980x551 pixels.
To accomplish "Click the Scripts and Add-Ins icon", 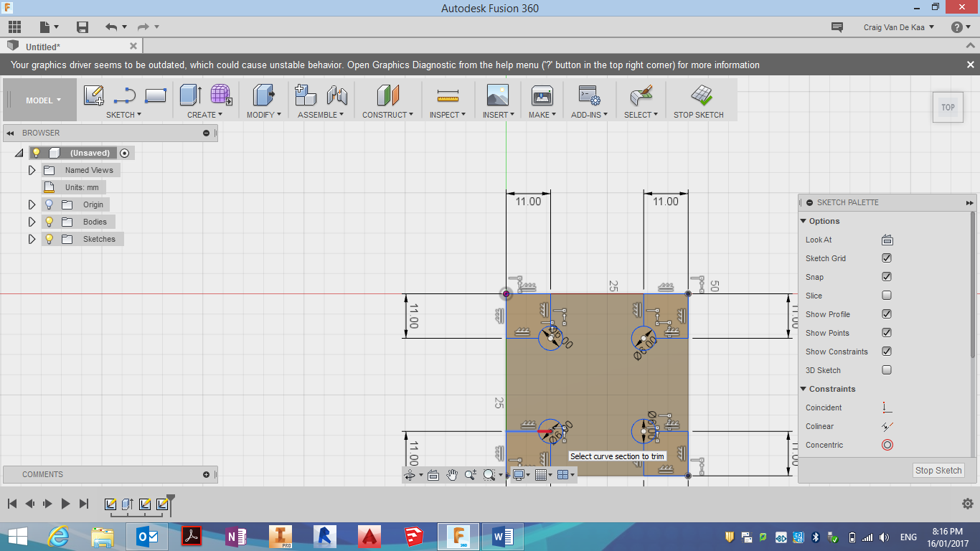I will (589, 95).
